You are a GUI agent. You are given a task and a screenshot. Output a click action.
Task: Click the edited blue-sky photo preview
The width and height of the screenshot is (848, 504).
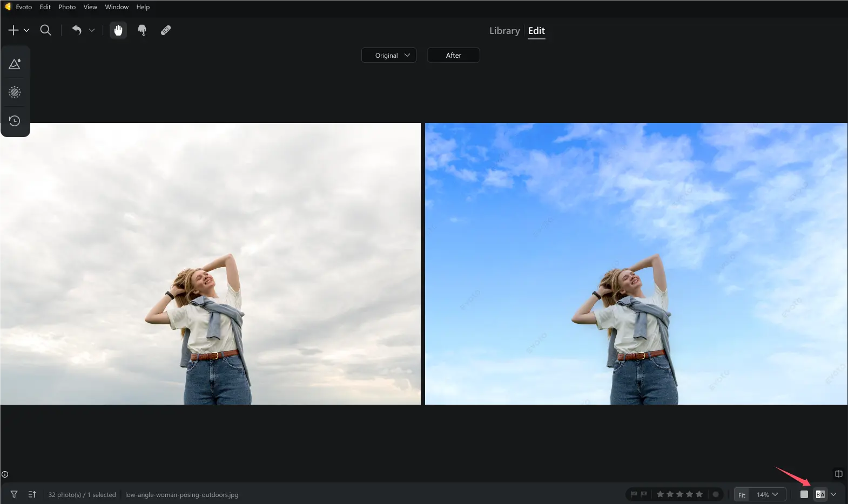[x=636, y=264]
